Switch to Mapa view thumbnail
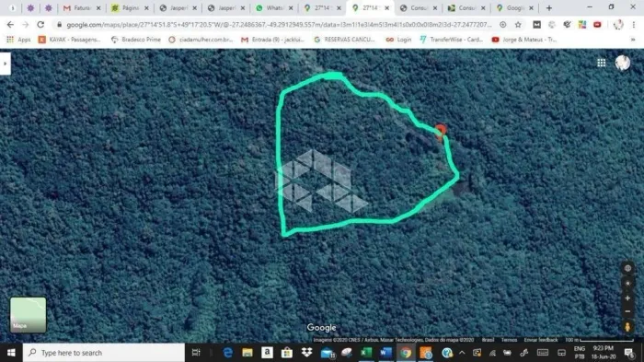The height and width of the screenshot is (362, 644). point(28,315)
